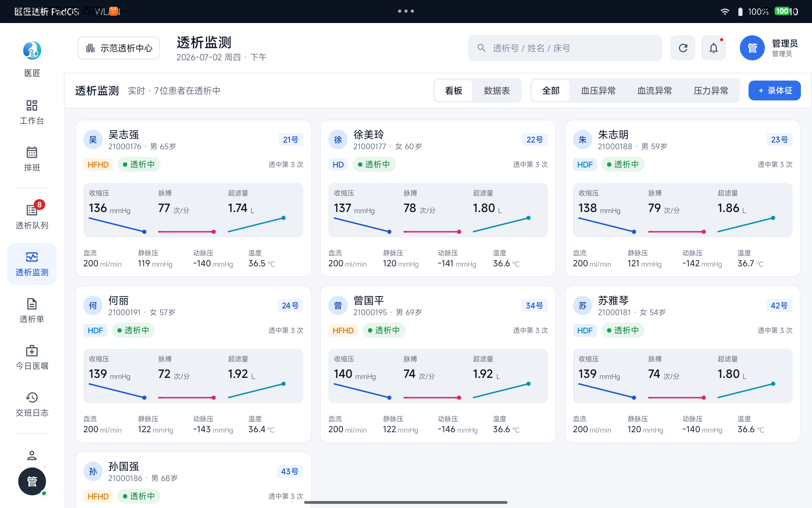Click 曾 avatar on 曾国平 card
This screenshot has height=508, width=812.
click(338, 306)
